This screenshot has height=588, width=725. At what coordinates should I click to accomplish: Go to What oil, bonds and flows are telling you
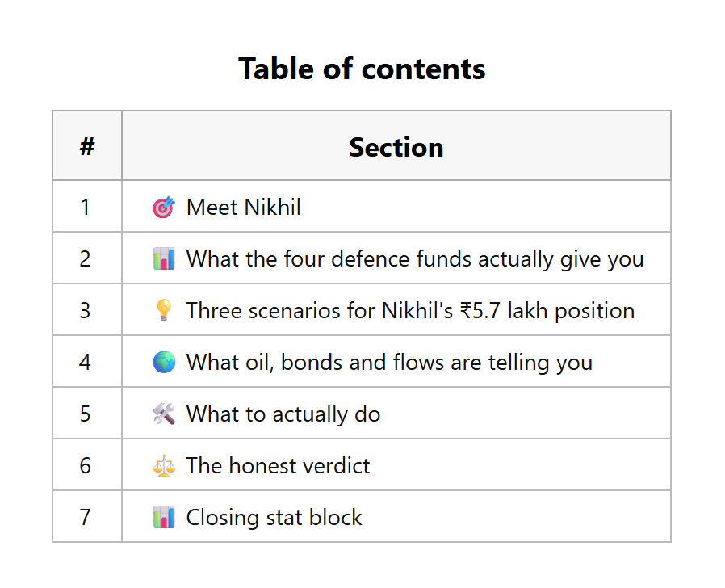389,362
